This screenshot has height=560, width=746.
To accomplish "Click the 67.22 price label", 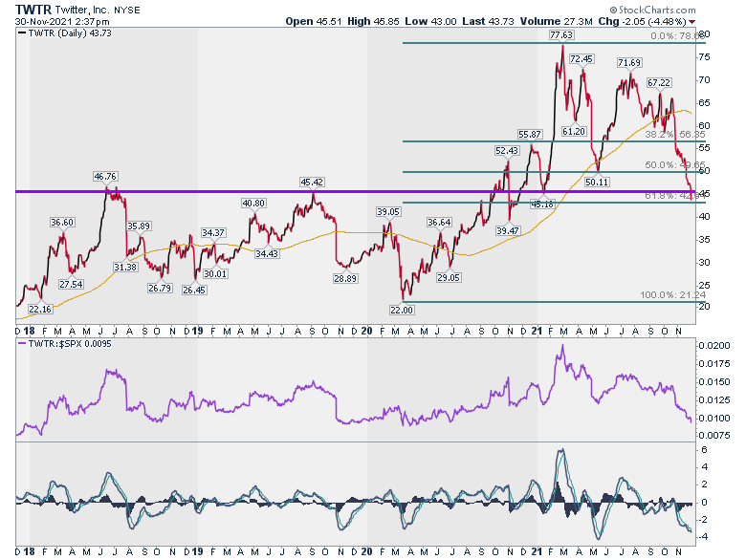I will 659,83.
